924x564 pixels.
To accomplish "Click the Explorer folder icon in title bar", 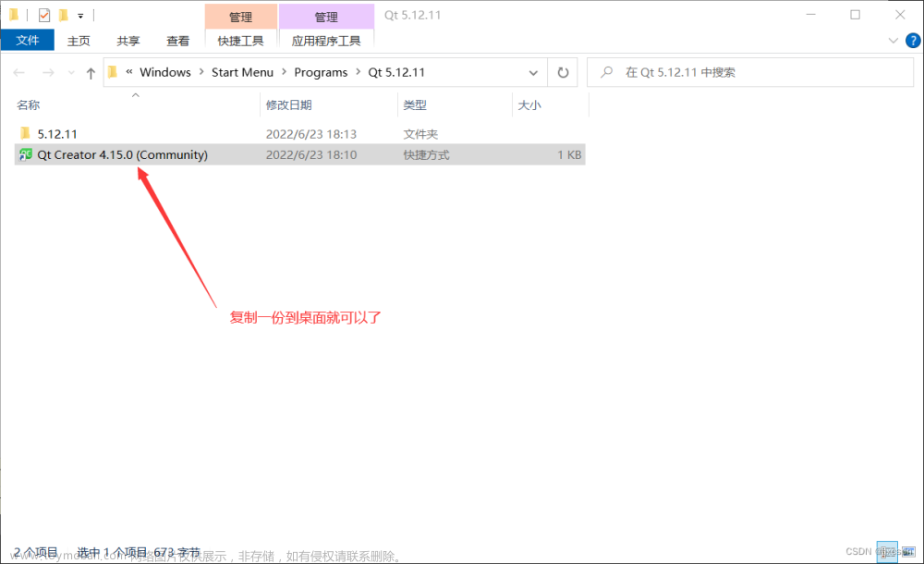I will click(x=14, y=15).
